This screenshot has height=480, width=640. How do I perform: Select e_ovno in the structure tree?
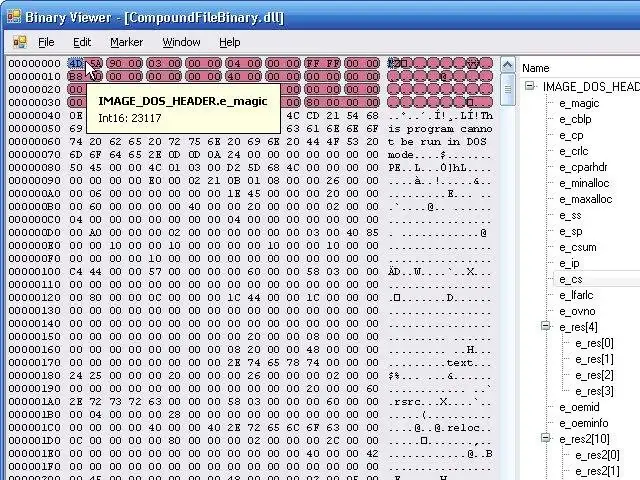point(577,311)
